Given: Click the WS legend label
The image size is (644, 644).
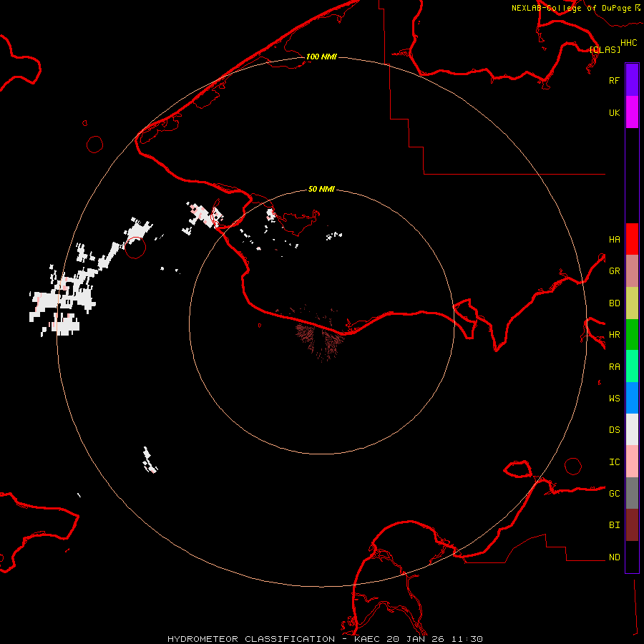Looking at the screenshot, I should coord(614,399).
